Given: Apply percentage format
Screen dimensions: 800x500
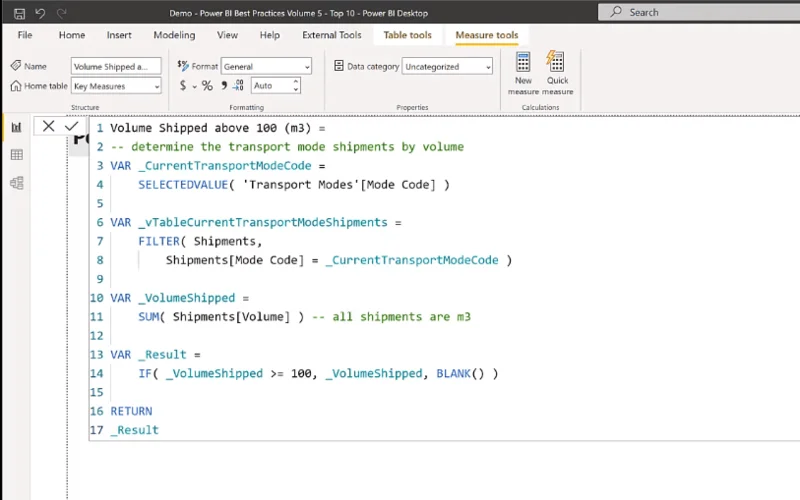Looking at the screenshot, I should coord(207,86).
